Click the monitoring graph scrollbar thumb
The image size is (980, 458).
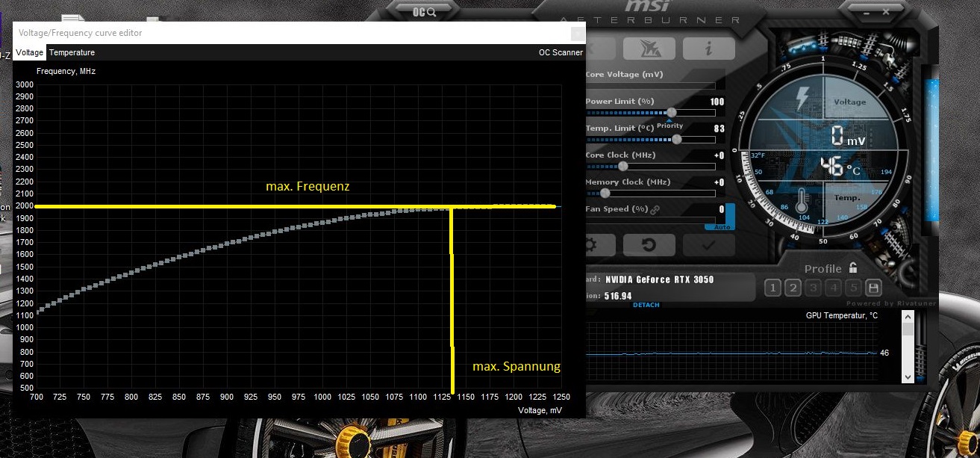[x=908, y=329]
